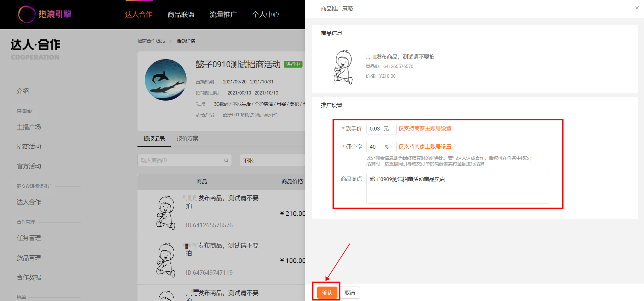Click the 佣金率 input field
The width and height of the screenshot is (644, 301).
[x=381, y=147]
